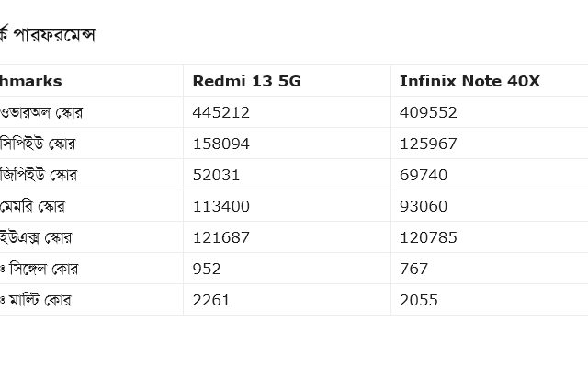The image size is (588, 368).
Task: Select the Infinix multi core value 2055
Action: (419, 300)
